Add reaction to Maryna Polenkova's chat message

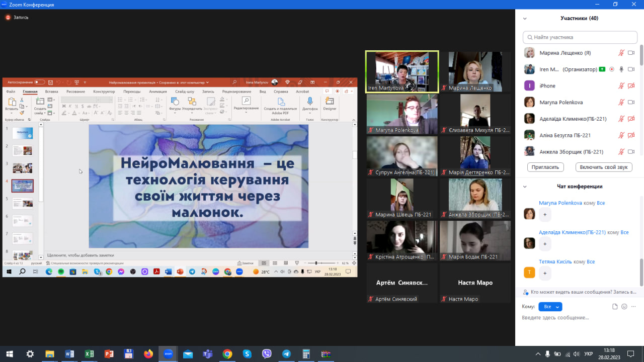tap(545, 215)
